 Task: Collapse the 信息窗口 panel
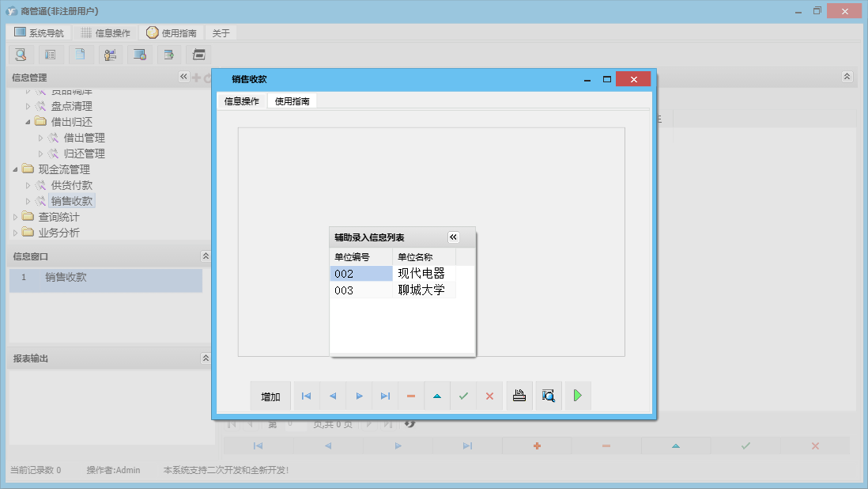[206, 256]
